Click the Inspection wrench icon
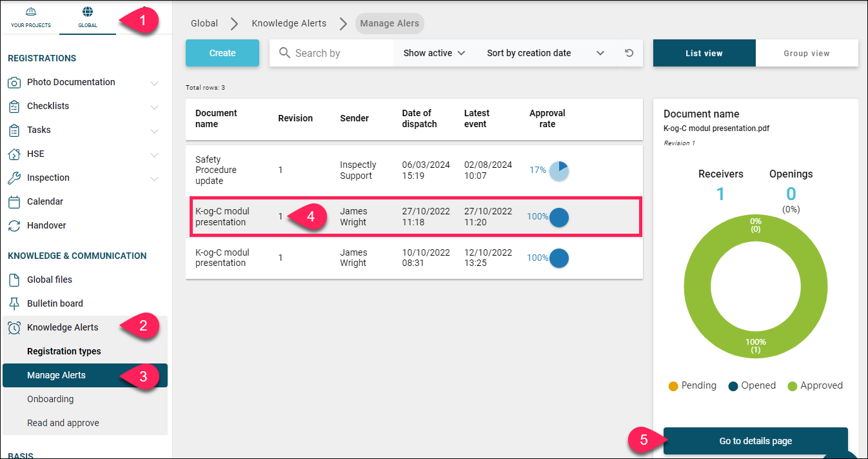Image resolution: width=868 pixels, height=459 pixels. point(14,178)
